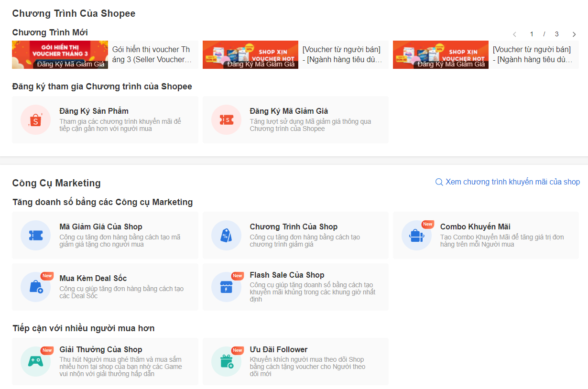The width and height of the screenshot is (588, 389).
Task: Select the Combo Khuyến Mãi title
Action: tap(475, 227)
